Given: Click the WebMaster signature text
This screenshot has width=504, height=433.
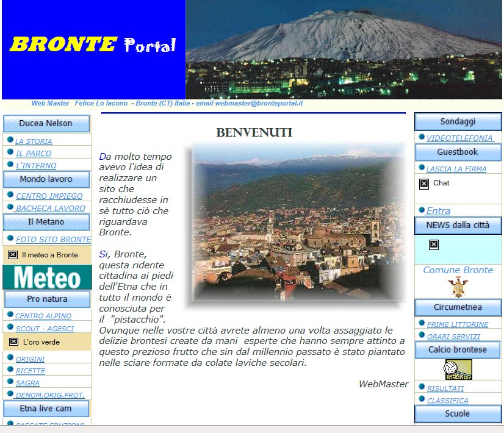Looking at the screenshot, I should 383,384.
